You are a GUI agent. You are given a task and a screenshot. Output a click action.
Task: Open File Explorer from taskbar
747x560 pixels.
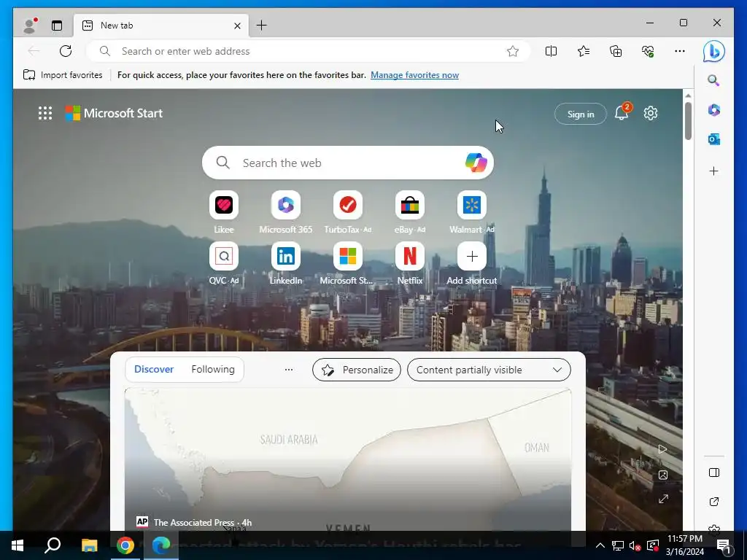pyautogui.click(x=89, y=545)
